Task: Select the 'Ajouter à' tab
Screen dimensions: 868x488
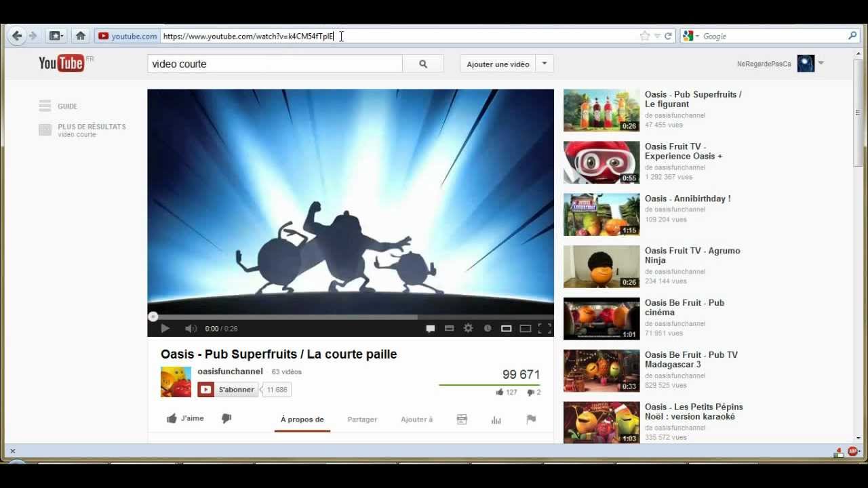Action: [416, 420]
